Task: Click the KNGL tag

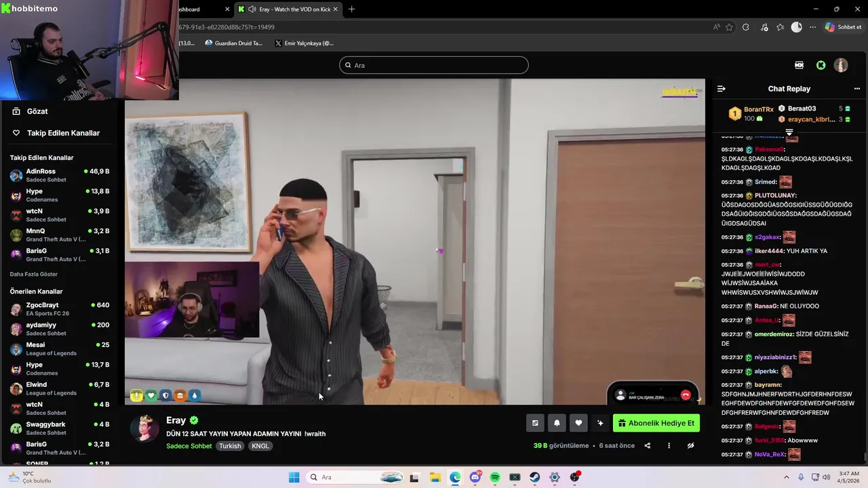Action: click(x=260, y=446)
